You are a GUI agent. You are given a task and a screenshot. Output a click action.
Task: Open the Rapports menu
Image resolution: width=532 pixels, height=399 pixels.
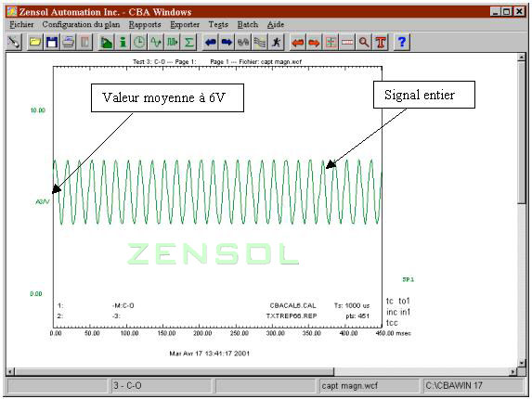[145, 24]
